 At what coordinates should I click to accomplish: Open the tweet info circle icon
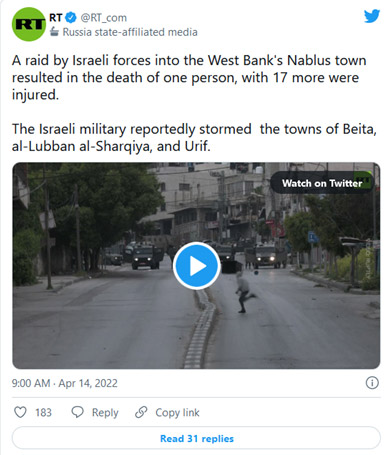[x=372, y=383]
